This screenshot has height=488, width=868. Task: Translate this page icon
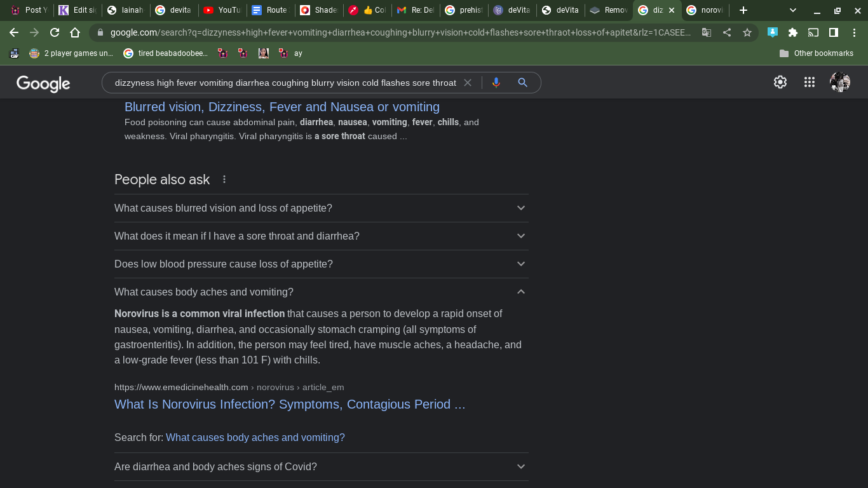pos(707,32)
